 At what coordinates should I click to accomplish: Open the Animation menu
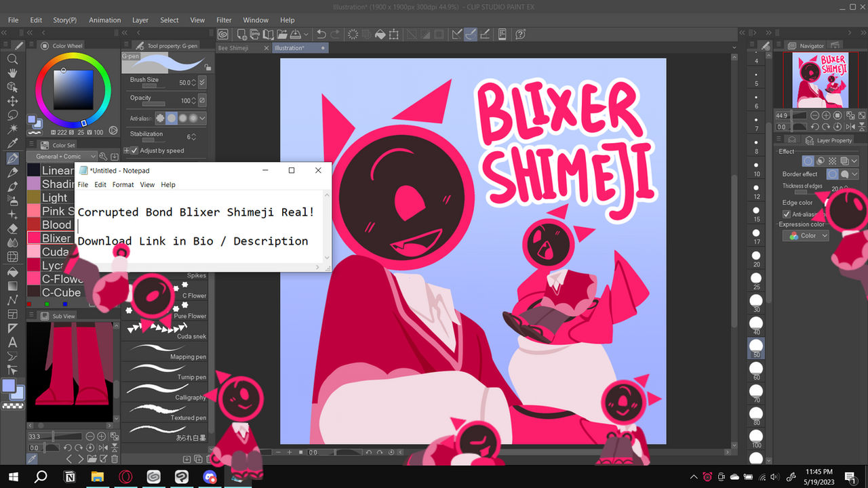[x=104, y=20]
